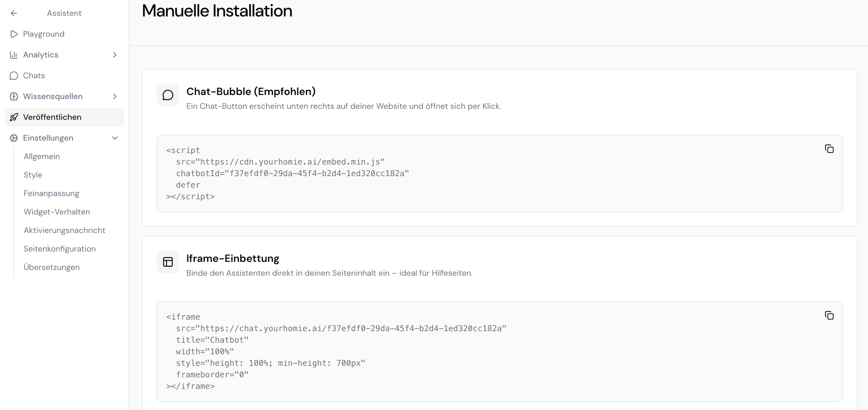
Task: Click the Einstellungen gear icon
Action: click(14, 138)
